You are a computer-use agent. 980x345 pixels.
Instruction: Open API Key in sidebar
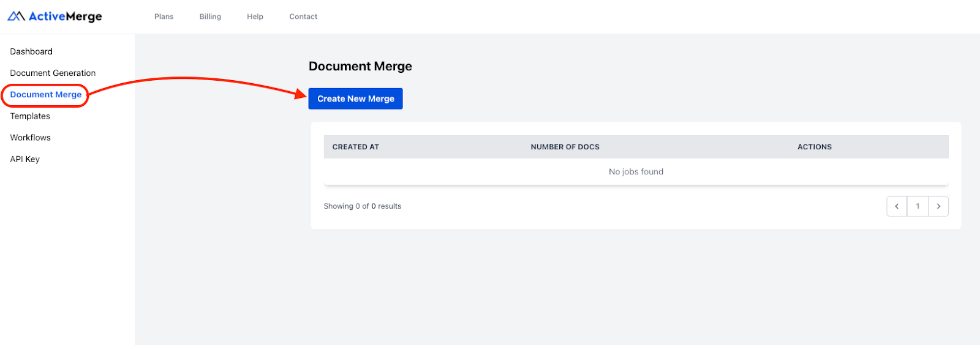[x=24, y=159]
